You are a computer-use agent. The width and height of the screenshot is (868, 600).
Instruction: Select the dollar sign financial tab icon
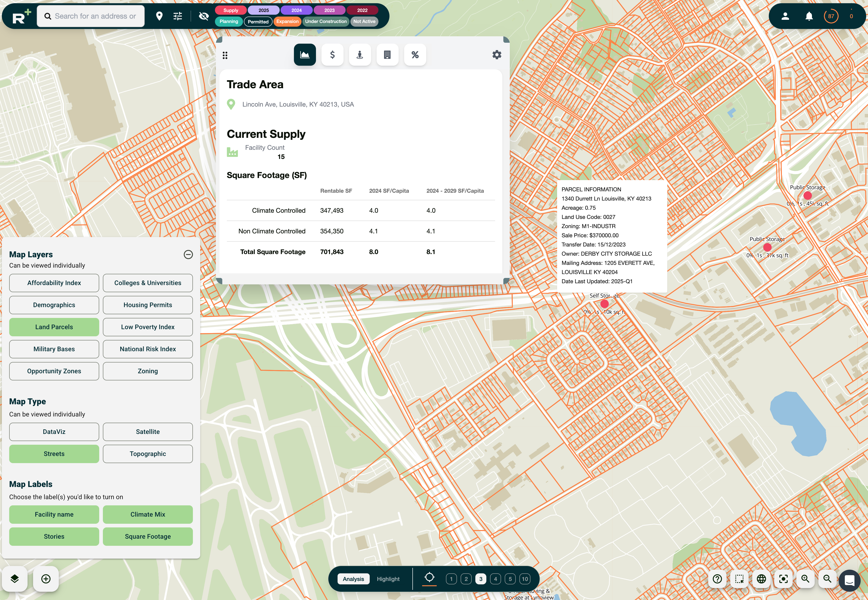(x=332, y=54)
